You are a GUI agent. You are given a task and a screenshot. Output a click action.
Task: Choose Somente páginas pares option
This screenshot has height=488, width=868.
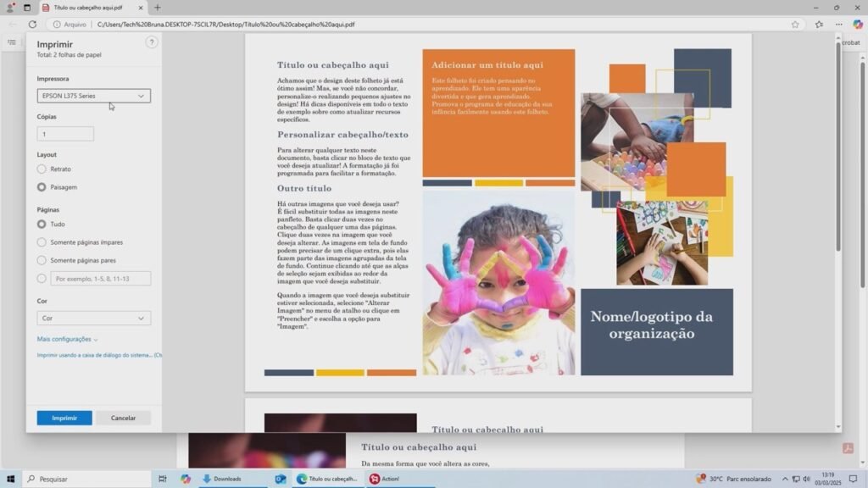click(42, 260)
